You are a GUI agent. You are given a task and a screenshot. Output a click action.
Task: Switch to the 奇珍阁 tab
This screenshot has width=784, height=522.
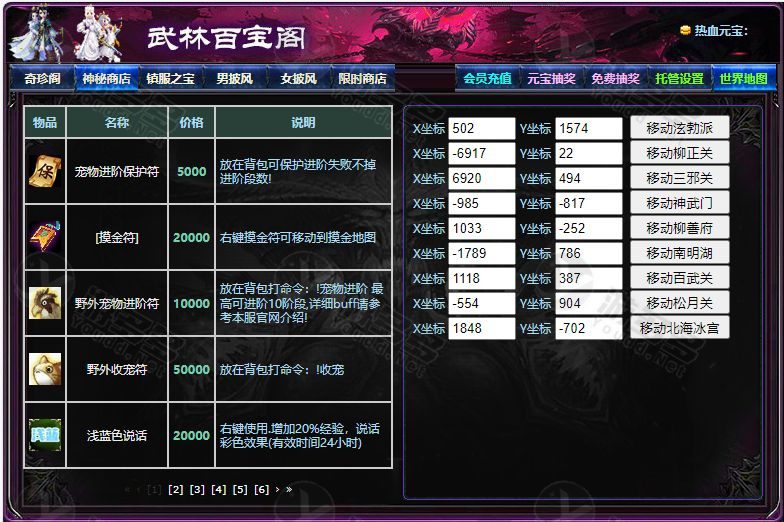click(x=42, y=79)
